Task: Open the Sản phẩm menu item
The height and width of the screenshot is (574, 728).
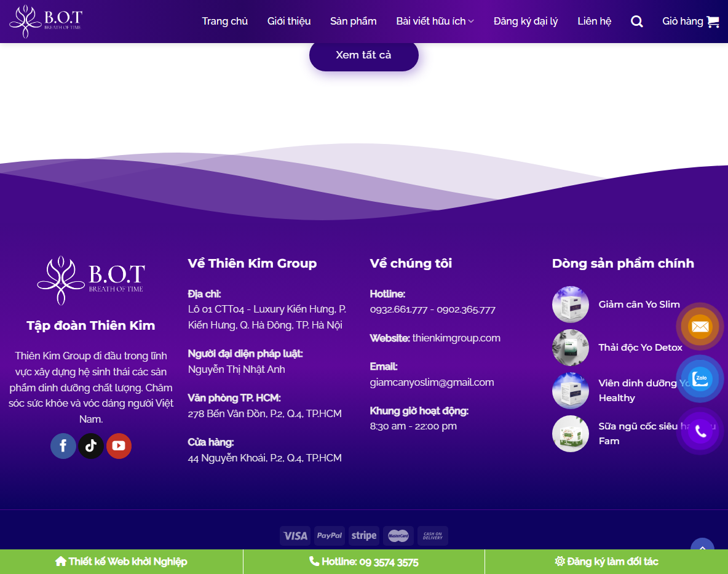Action: point(353,22)
